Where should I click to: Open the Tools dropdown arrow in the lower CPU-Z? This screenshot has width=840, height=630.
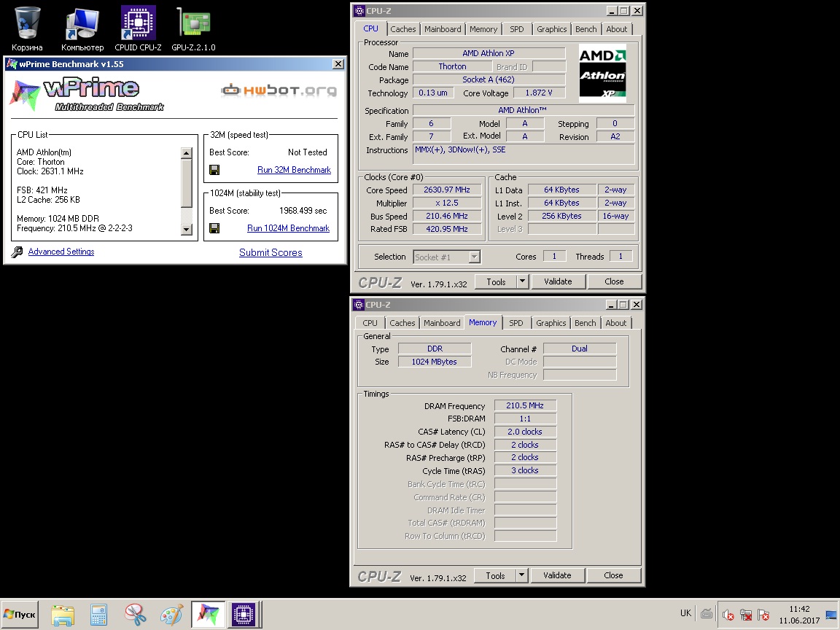coord(522,575)
